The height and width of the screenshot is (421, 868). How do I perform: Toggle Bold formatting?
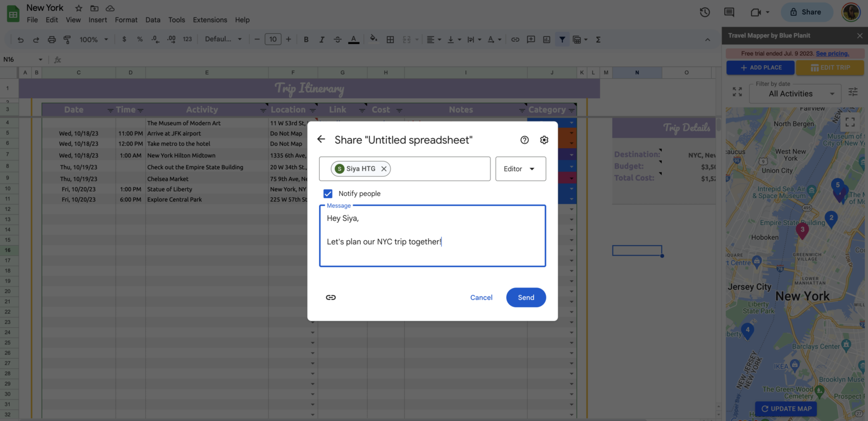[x=306, y=40]
